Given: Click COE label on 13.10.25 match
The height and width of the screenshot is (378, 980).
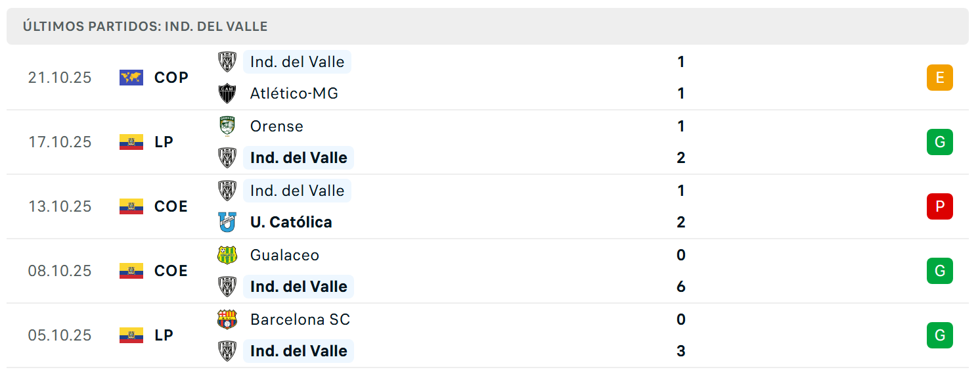Looking at the screenshot, I should 171,206.
